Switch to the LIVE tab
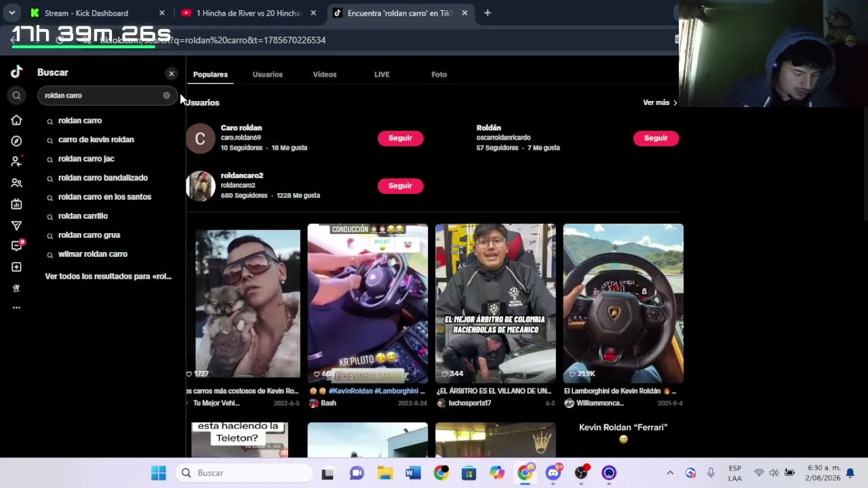Screen dimensions: 868x488 click(x=382, y=75)
